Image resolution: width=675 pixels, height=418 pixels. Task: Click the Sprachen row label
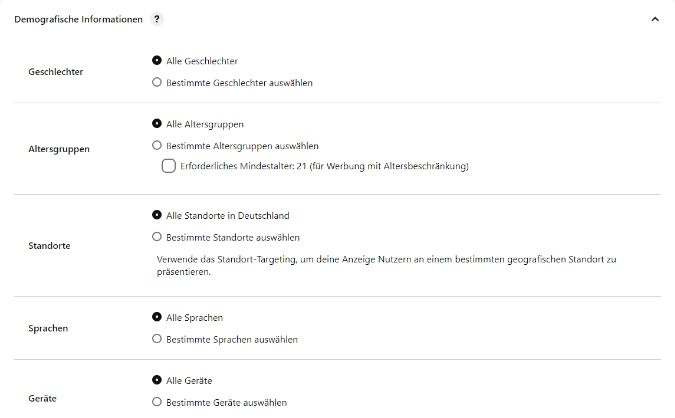(51, 327)
